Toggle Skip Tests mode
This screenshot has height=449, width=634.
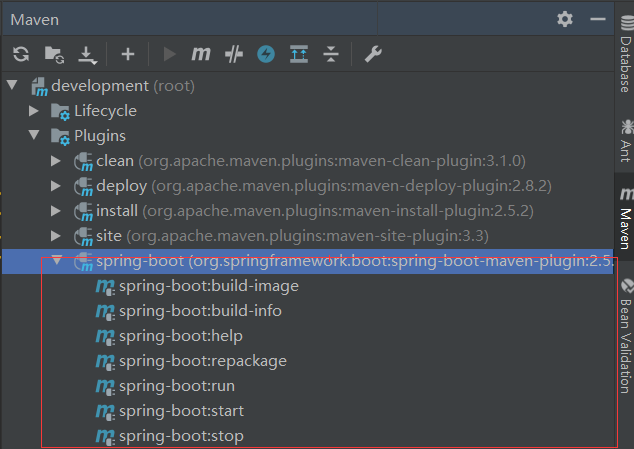click(234, 54)
